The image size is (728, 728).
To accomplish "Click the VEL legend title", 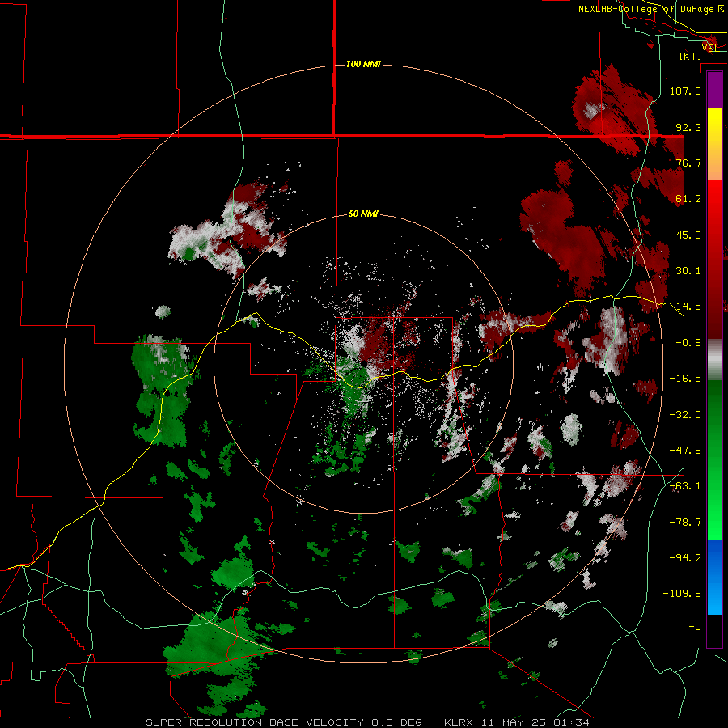I will pyautogui.click(x=710, y=48).
